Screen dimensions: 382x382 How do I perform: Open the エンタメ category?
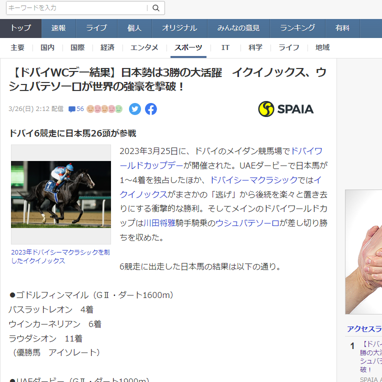[x=144, y=48]
